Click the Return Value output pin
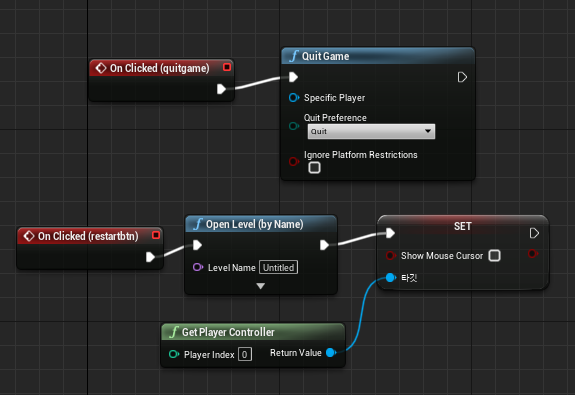This screenshot has height=395, width=575. [x=331, y=352]
